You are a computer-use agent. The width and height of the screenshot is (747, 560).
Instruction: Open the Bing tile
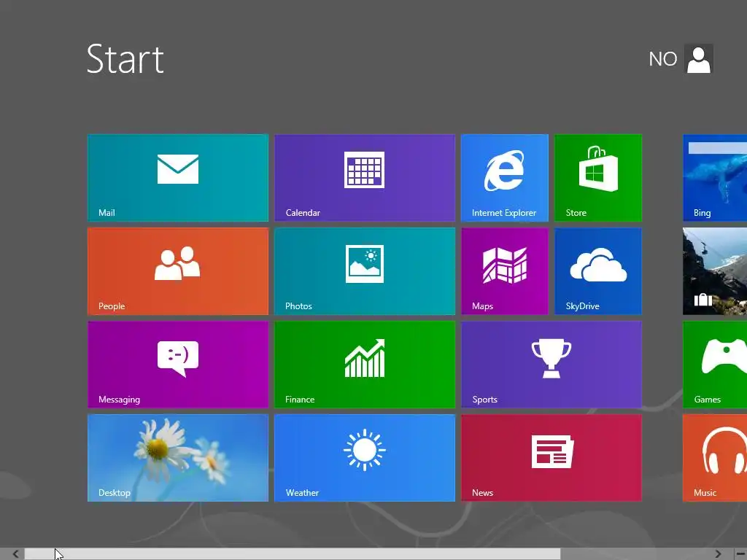tap(715, 178)
